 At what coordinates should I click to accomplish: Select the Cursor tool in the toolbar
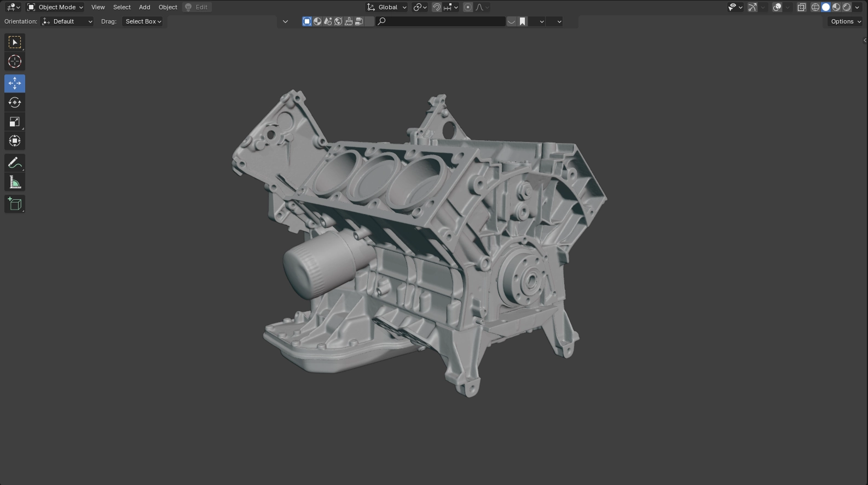[x=15, y=62]
